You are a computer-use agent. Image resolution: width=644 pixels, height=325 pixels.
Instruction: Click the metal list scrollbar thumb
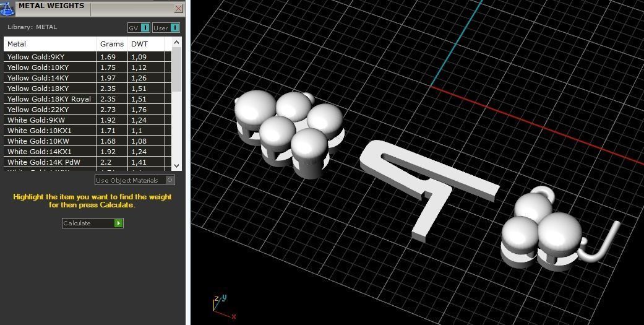[176, 69]
